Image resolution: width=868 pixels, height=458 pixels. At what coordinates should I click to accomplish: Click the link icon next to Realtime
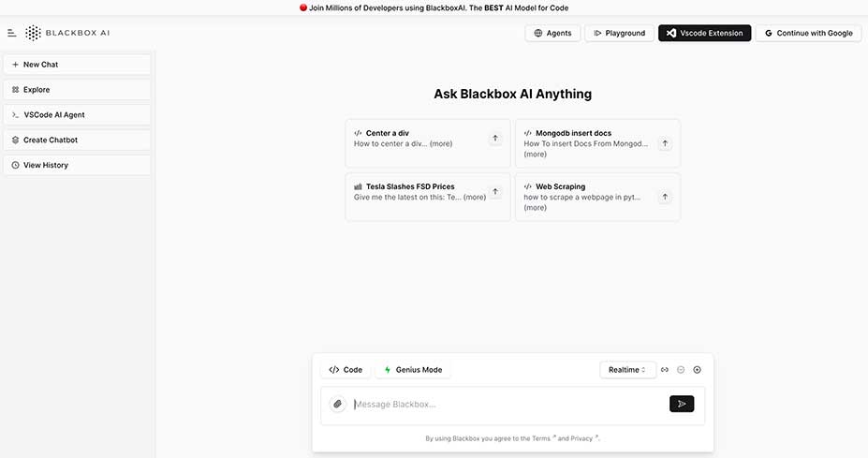tap(665, 370)
